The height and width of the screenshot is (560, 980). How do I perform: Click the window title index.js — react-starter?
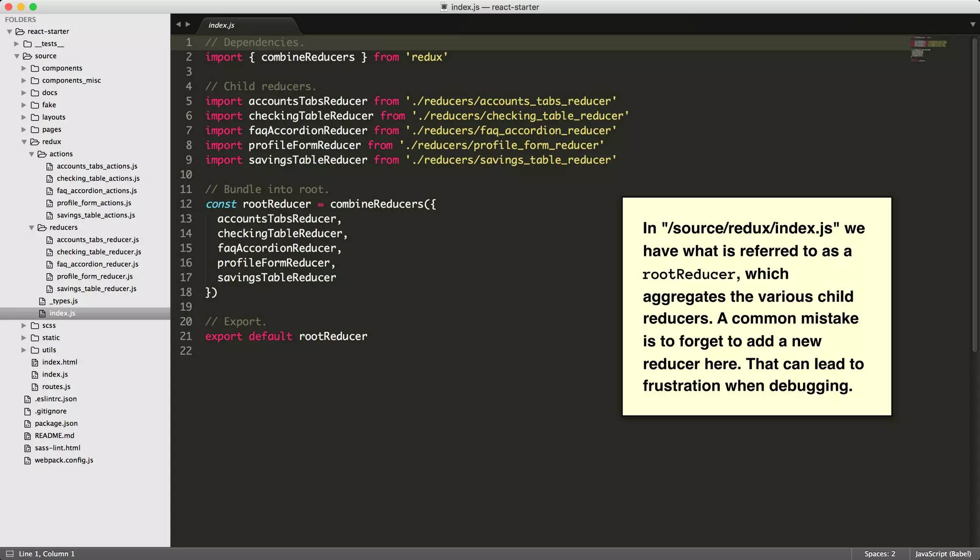pyautogui.click(x=495, y=7)
